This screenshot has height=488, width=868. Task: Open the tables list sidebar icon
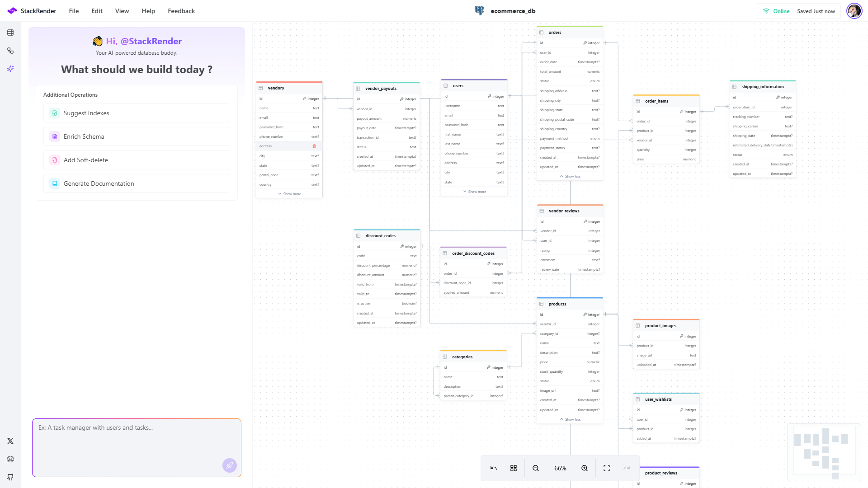[x=10, y=33]
